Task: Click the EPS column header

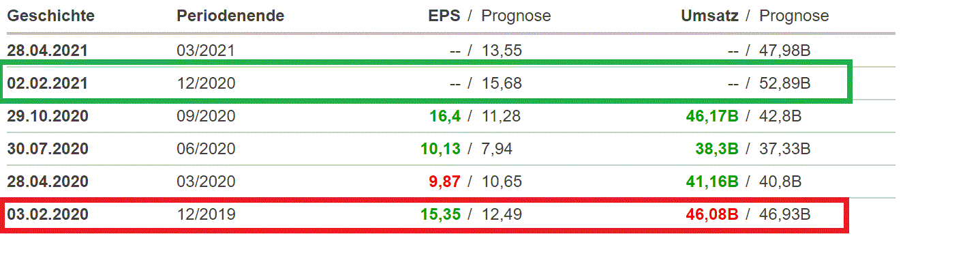Action: 446,16
